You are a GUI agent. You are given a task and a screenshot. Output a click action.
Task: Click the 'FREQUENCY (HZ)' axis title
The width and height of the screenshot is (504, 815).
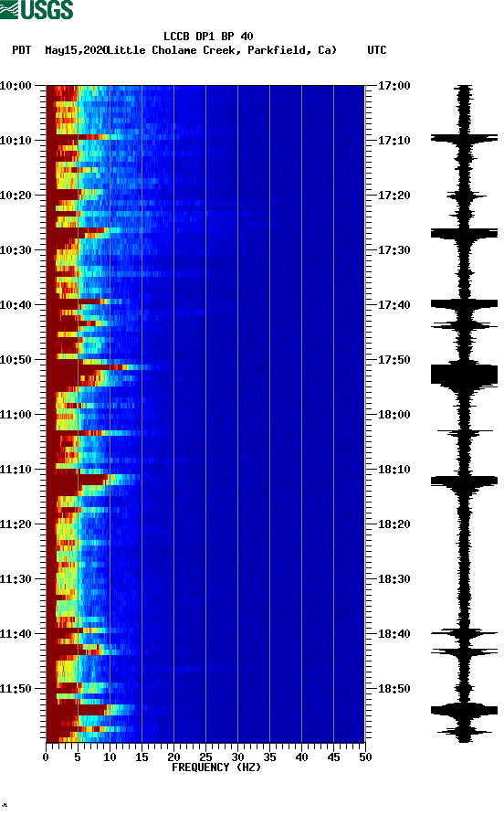[x=216, y=767]
